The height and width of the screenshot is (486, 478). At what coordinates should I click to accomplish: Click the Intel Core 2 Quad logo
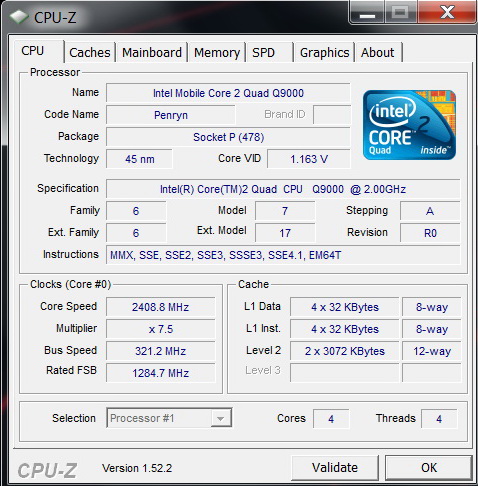pos(409,125)
